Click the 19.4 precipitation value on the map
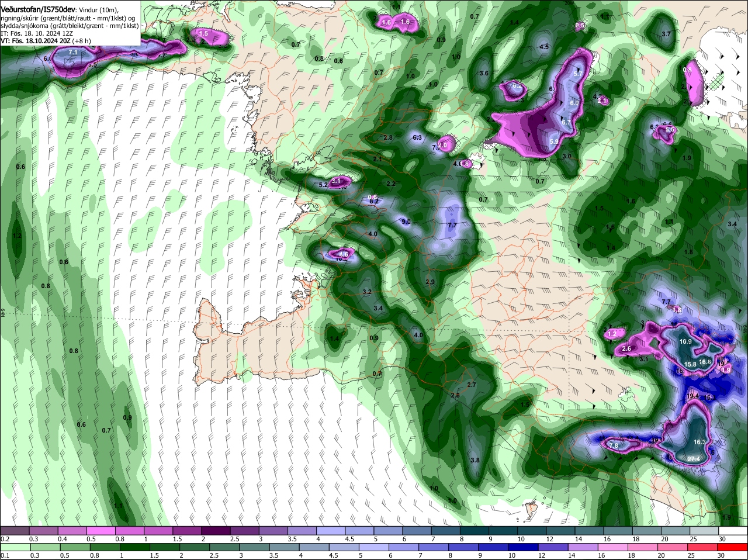This screenshot has width=748, height=560. point(693,396)
